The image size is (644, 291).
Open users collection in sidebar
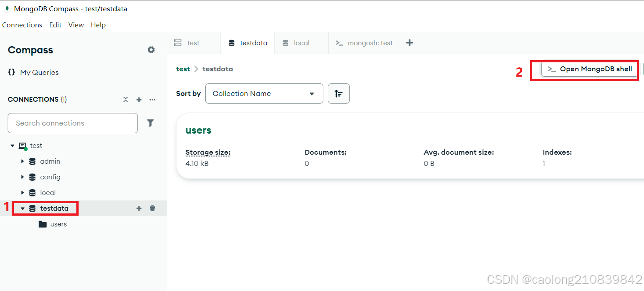click(58, 224)
